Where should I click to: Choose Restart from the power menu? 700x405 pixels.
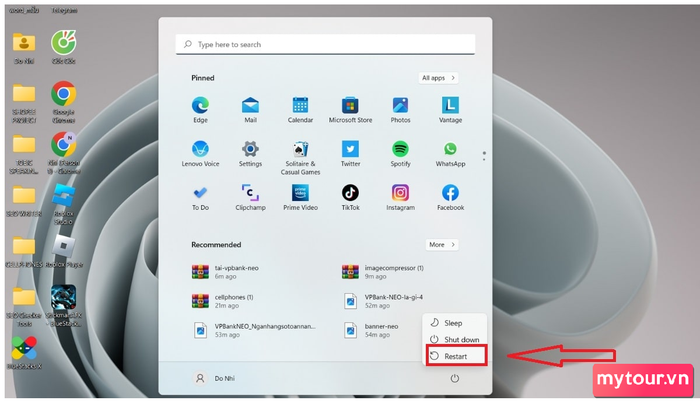tap(456, 356)
